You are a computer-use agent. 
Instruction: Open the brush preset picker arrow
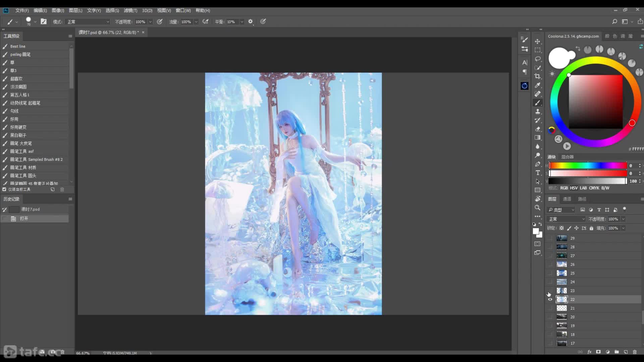click(35, 22)
